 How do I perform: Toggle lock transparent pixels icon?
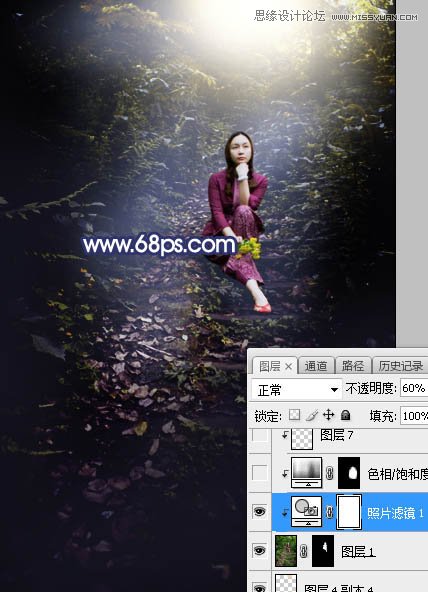pos(294,415)
